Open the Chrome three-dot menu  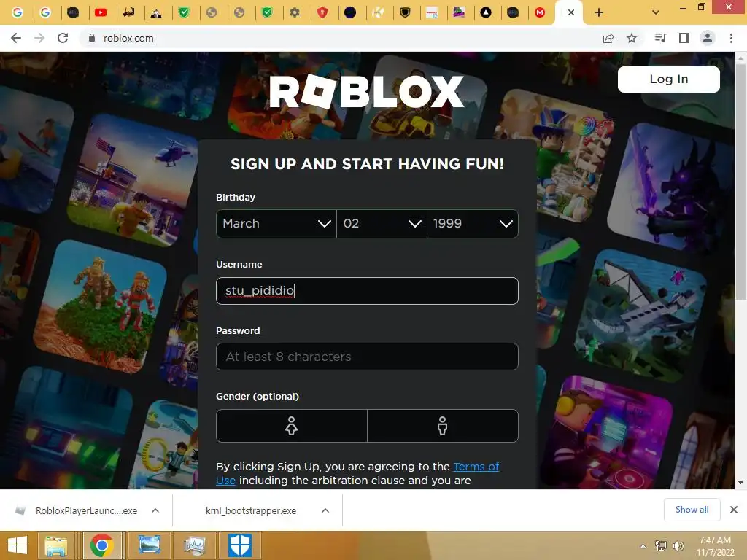click(731, 38)
